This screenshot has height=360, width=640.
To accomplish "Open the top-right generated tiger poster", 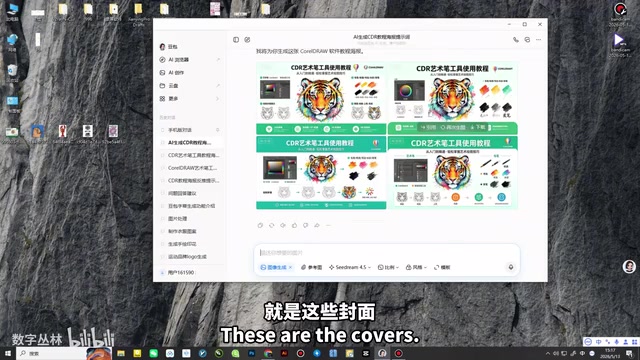I will coord(453,98).
